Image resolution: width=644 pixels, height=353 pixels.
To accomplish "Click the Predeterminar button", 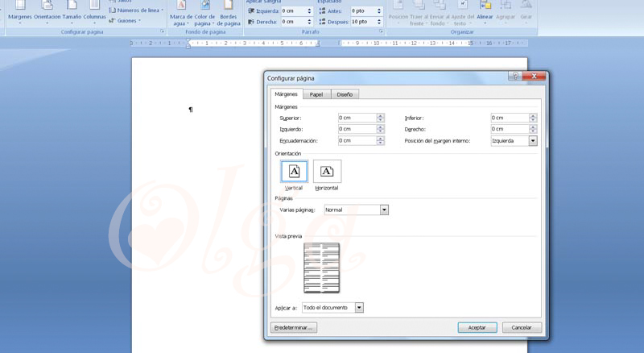I will [294, 327].
